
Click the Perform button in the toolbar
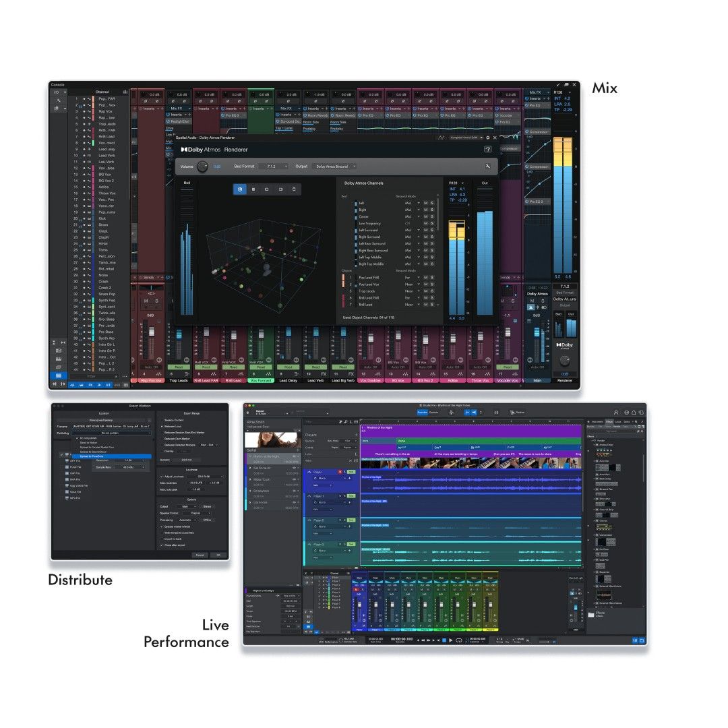point(516,413)
